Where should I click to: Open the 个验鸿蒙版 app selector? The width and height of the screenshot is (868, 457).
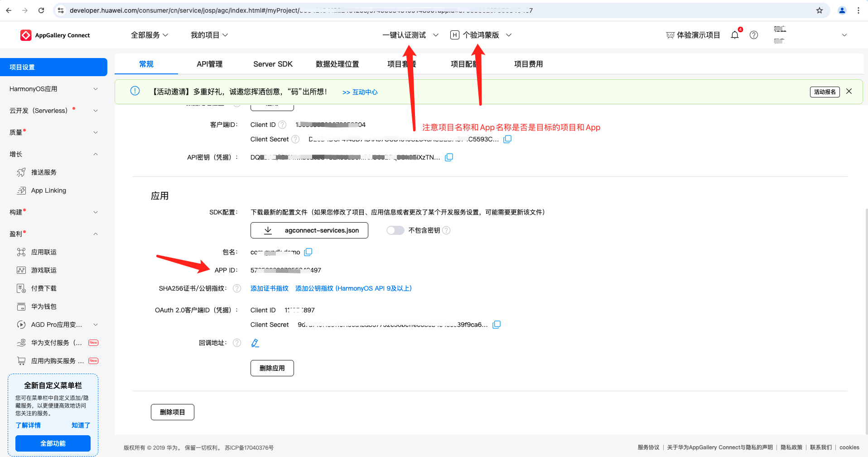tap(481, 35)
